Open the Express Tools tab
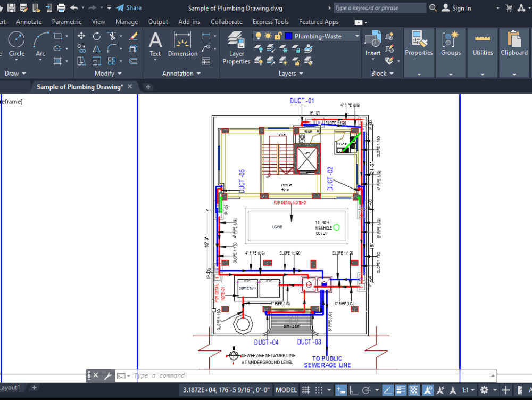This screenshot has height=400, width=532. coord(271,22)
